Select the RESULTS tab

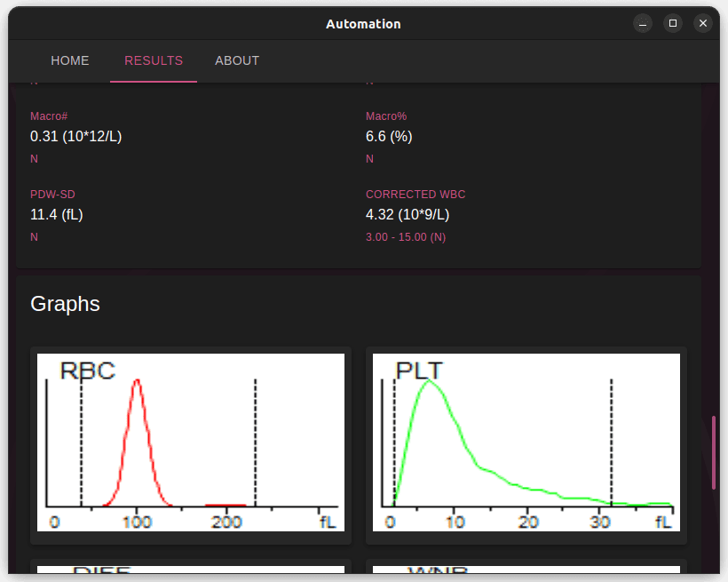(x=154, y=60)
